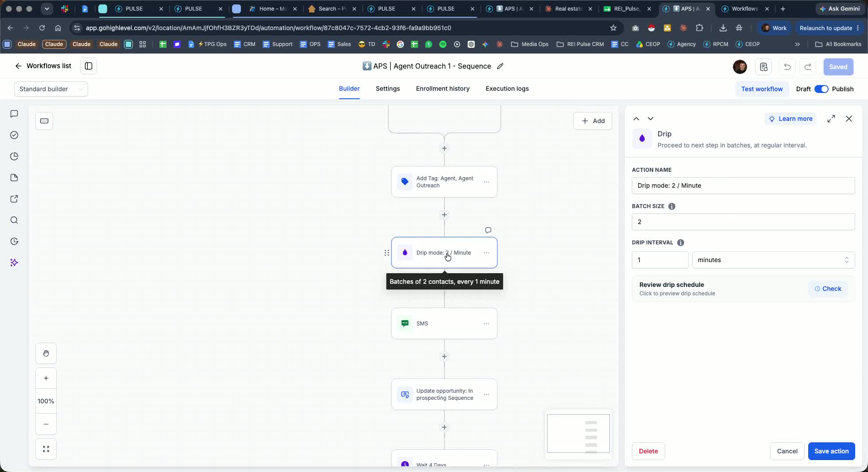The image size is (868, 472).
Task: Open the Execution logs tab
Action: 507,89
